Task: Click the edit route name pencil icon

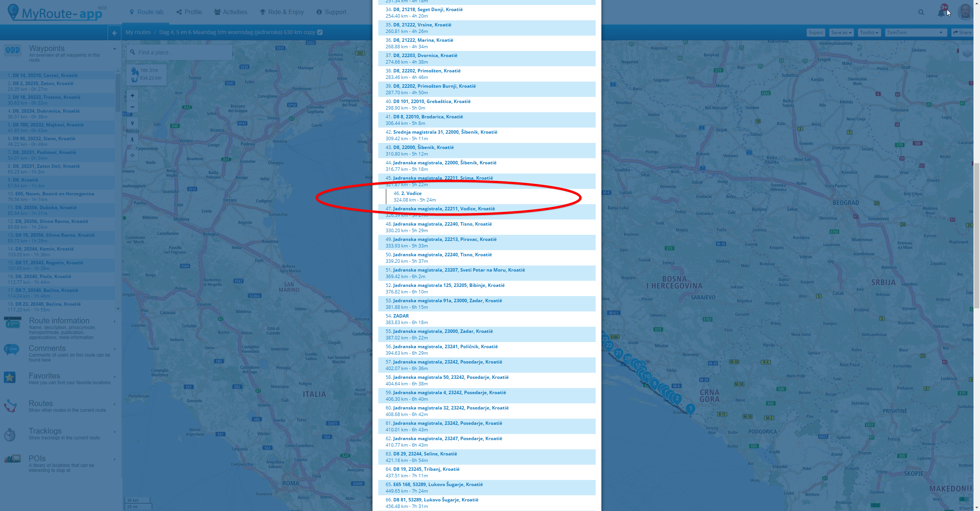Action: (320, 32)
